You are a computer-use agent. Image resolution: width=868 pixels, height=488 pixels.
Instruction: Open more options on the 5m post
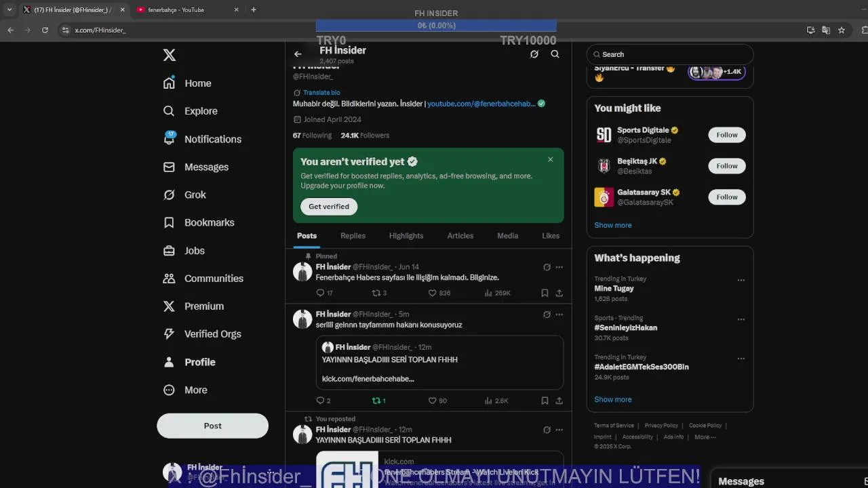[x=559, y=314]
